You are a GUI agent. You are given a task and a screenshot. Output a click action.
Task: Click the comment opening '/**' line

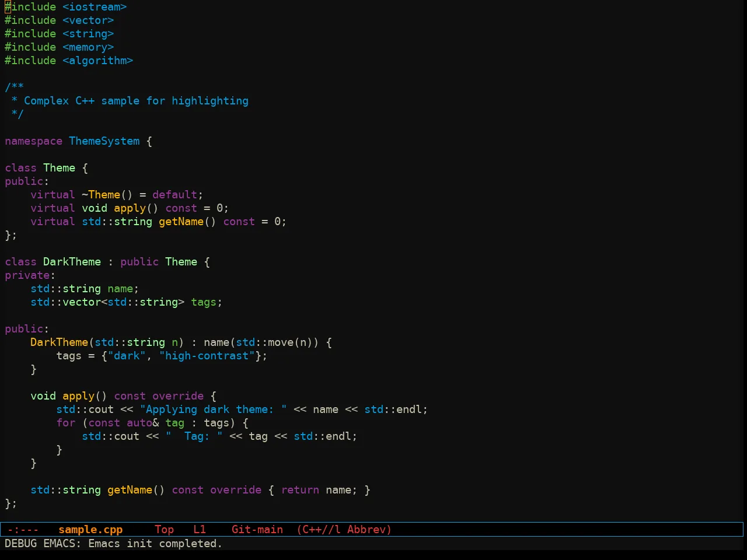15,87
